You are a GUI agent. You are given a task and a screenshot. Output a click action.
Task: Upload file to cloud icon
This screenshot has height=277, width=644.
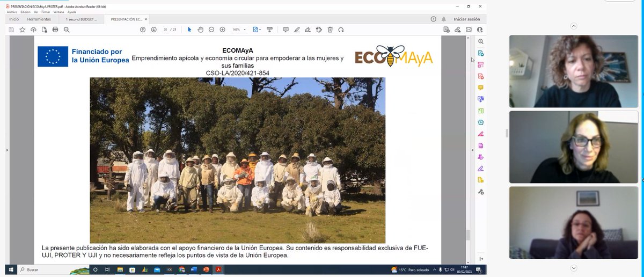[x=33, y=30]
